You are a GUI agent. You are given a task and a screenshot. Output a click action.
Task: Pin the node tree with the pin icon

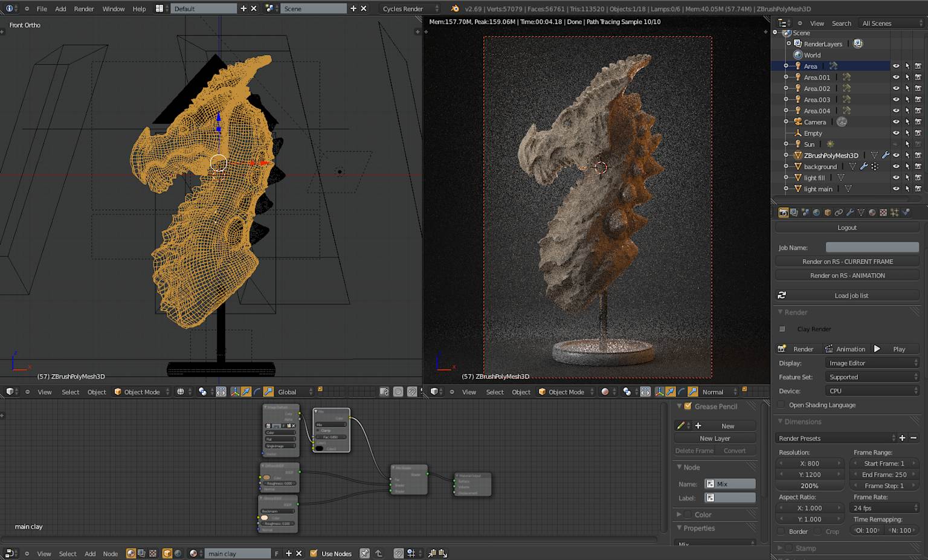click(x=365, y=553)
